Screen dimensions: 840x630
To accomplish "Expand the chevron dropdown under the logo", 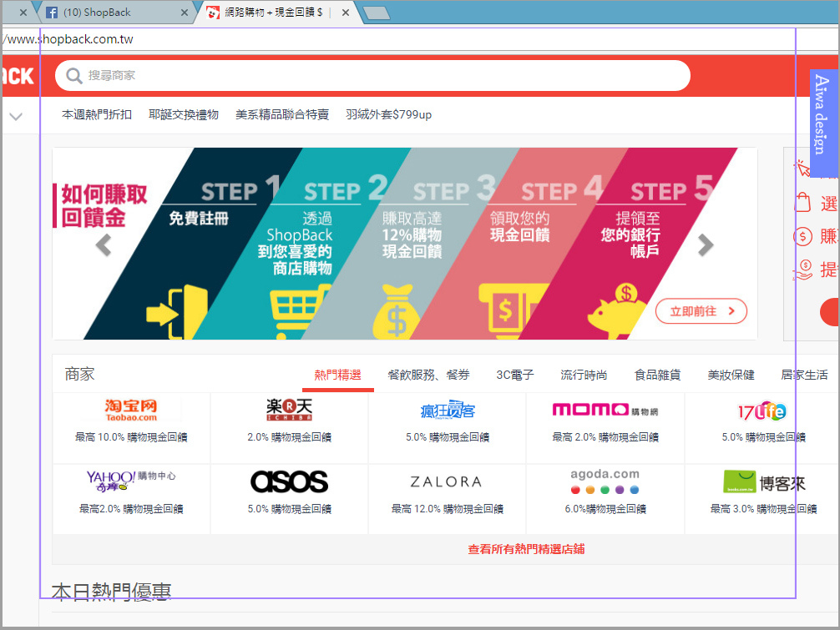I will [x=16, y=116].
